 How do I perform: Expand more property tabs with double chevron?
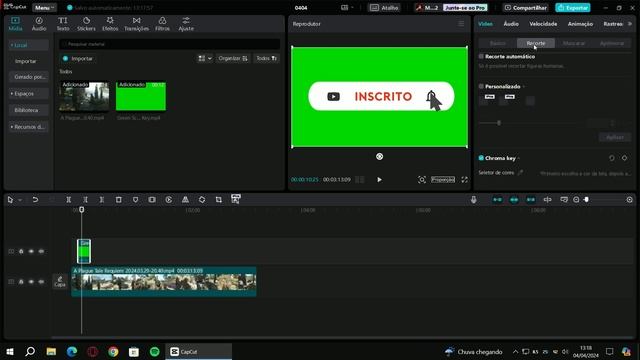(630, 24)
